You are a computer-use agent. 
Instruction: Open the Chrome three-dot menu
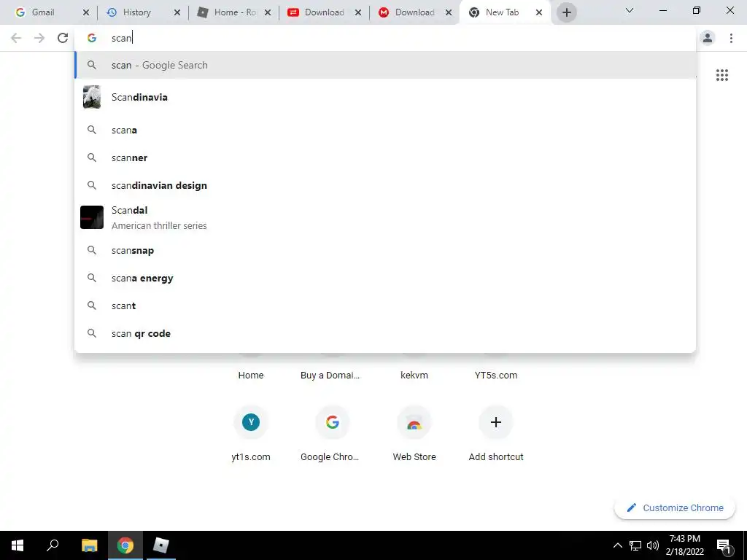pyautogui.click(x=731, y=38)
